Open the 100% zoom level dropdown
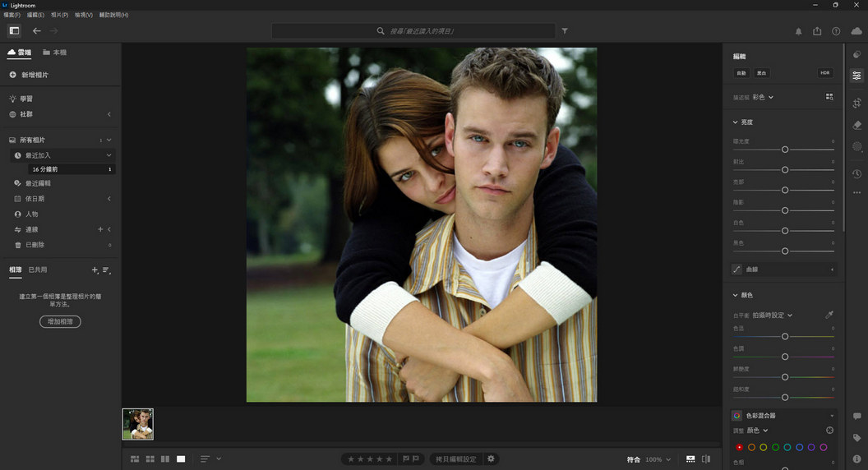Viewport: 868px width, 470px height. [x=657, y=459]
